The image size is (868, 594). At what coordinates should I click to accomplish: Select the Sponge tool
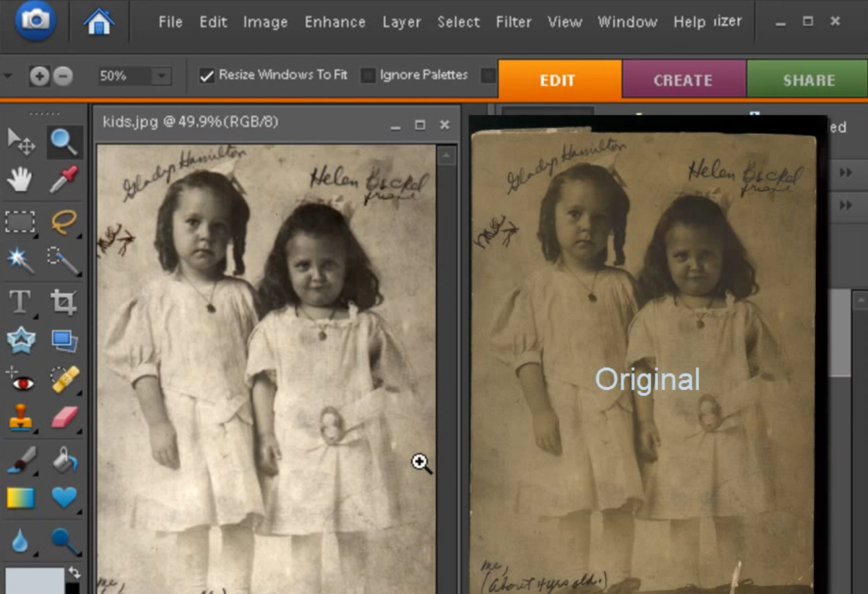(x=65, y=541)
